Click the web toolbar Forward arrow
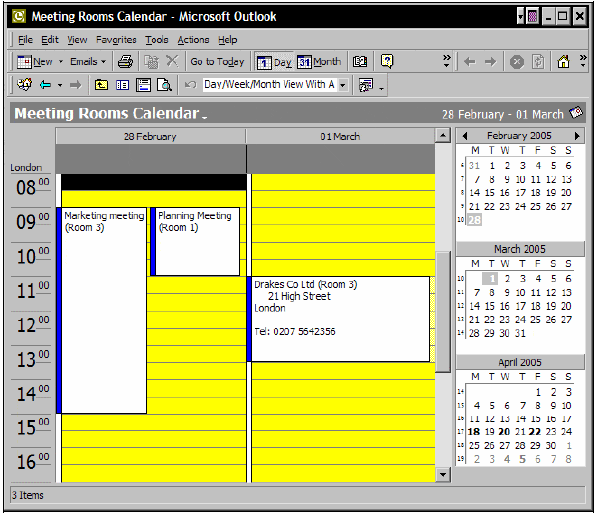Image resolution: width=595 pixels, height=513 pixels. pyautogui.click(x=491, y=61)
